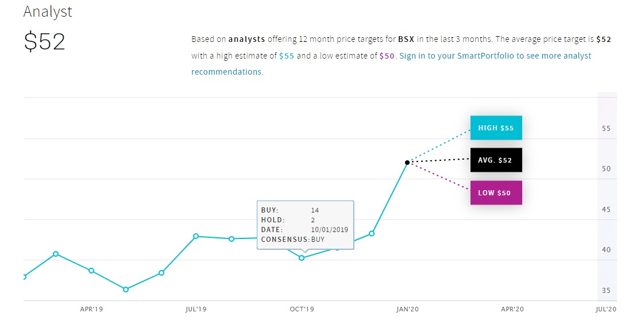This screenshot has width=644, height=324.
Task: Click the JAN'20 x-axis label
Action: [407, 309]
